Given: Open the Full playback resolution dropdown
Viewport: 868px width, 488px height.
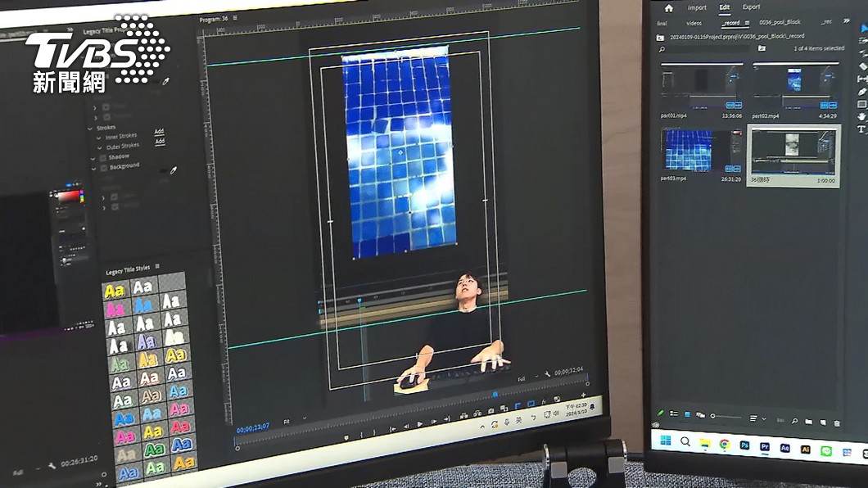Looking at the screenshot, I should (528, 378).
